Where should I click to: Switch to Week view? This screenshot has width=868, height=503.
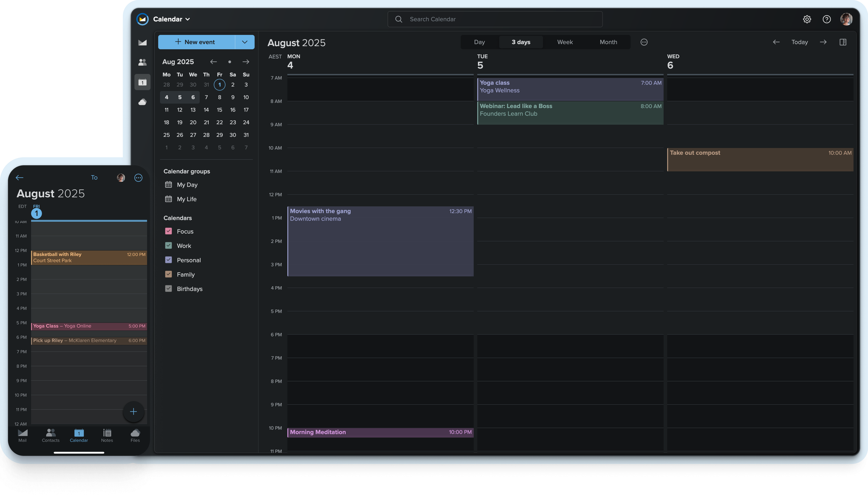(565, 42)
